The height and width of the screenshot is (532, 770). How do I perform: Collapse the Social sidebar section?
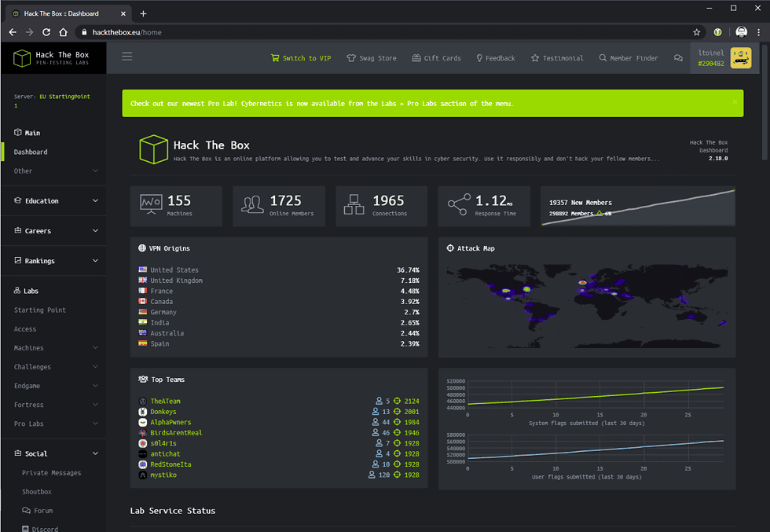tap(53, 453)
